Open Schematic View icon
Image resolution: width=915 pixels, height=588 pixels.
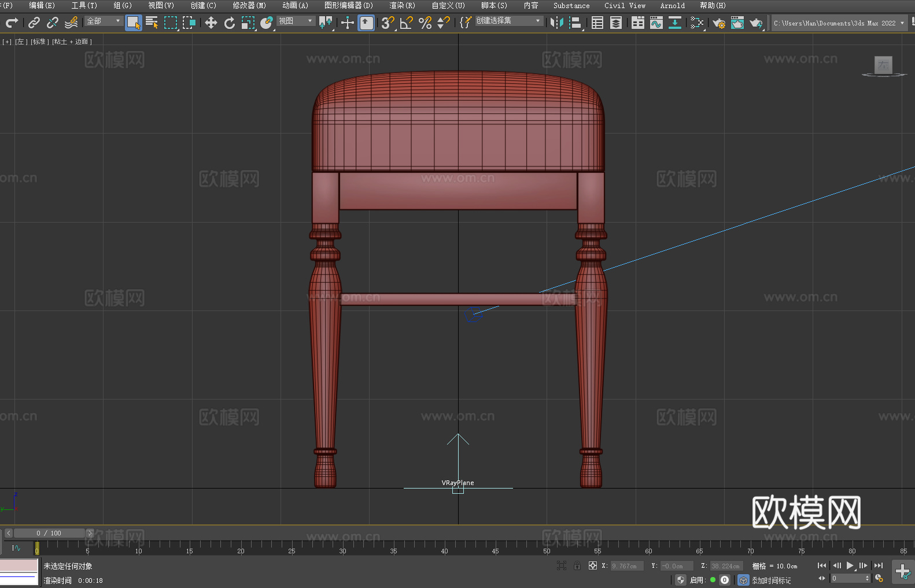pos(675,23)
